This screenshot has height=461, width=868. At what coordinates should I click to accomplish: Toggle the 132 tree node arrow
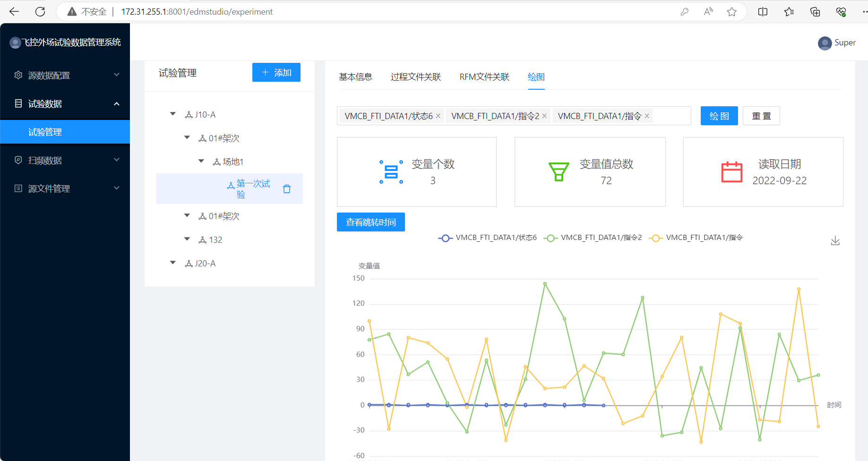click(187, 239)
